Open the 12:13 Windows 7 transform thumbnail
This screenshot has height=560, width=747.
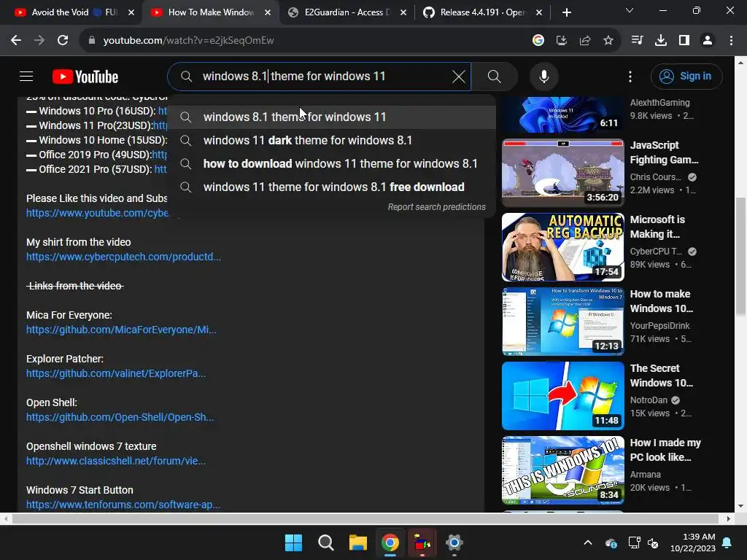562,322
